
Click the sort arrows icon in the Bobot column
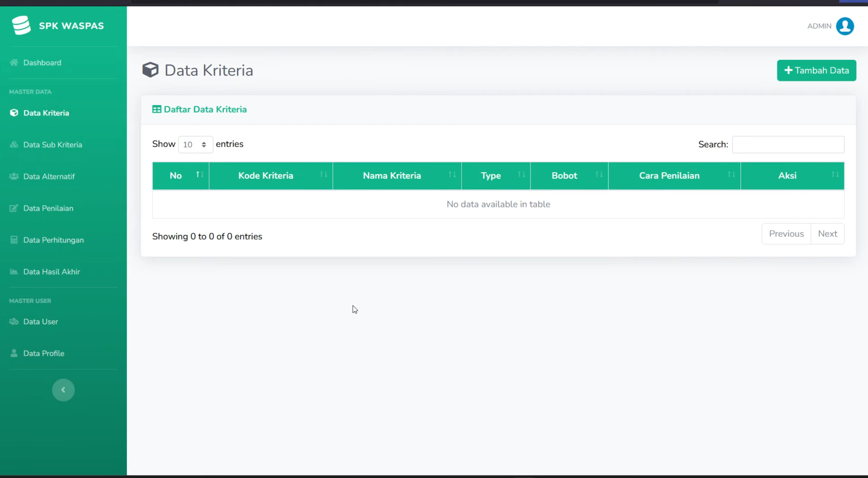point(599,175)
